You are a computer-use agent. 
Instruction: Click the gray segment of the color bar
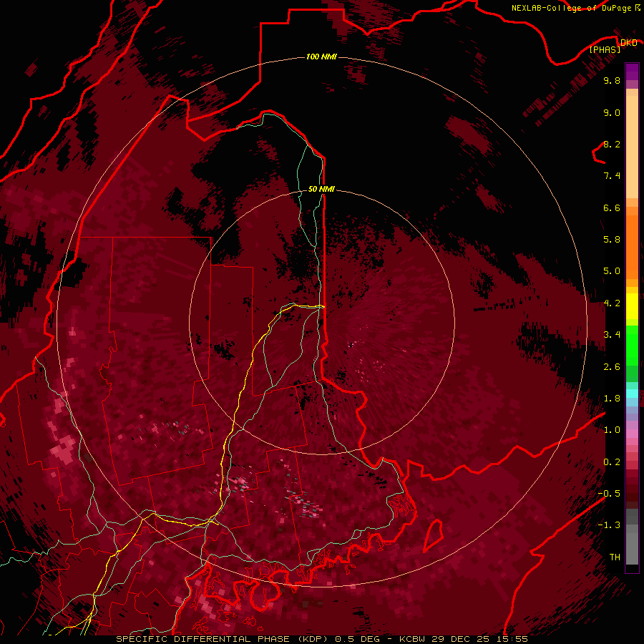click(x=632, y=538)
